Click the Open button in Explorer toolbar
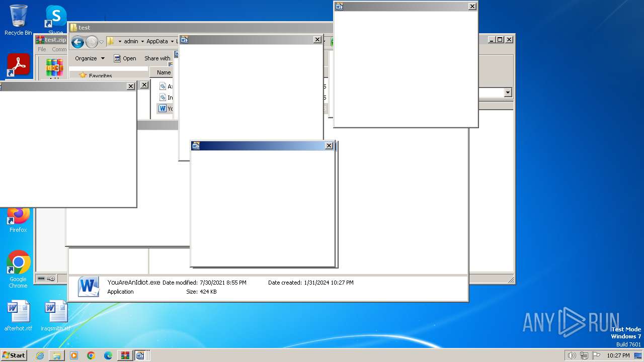 click(125, 58)
